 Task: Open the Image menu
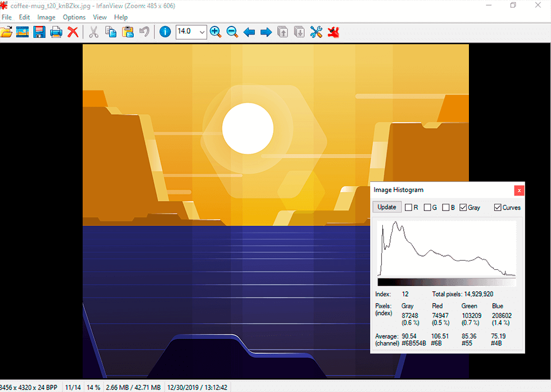click(x=46, y=17)
